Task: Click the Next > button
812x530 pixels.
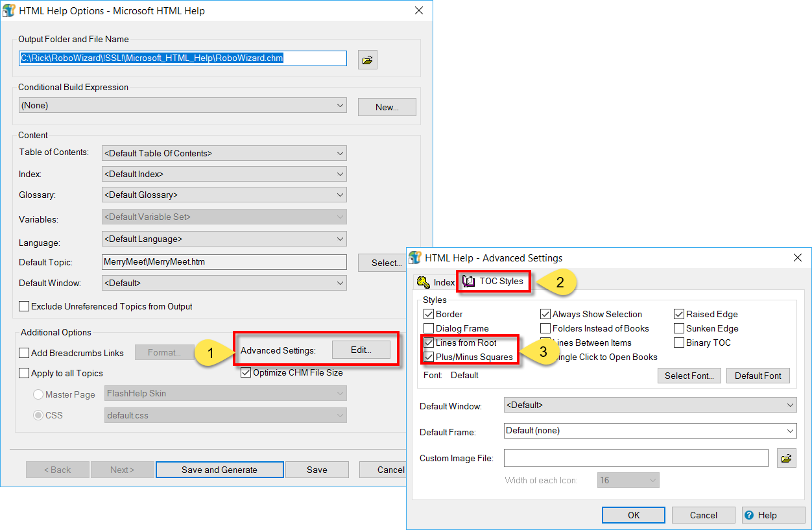Action: point(123,470)
